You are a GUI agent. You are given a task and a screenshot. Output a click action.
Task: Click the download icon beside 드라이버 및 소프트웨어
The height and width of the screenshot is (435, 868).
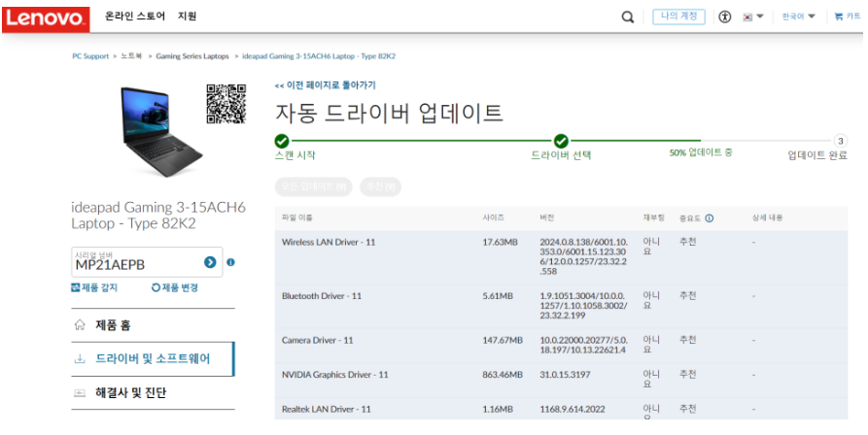click(80, 359)
